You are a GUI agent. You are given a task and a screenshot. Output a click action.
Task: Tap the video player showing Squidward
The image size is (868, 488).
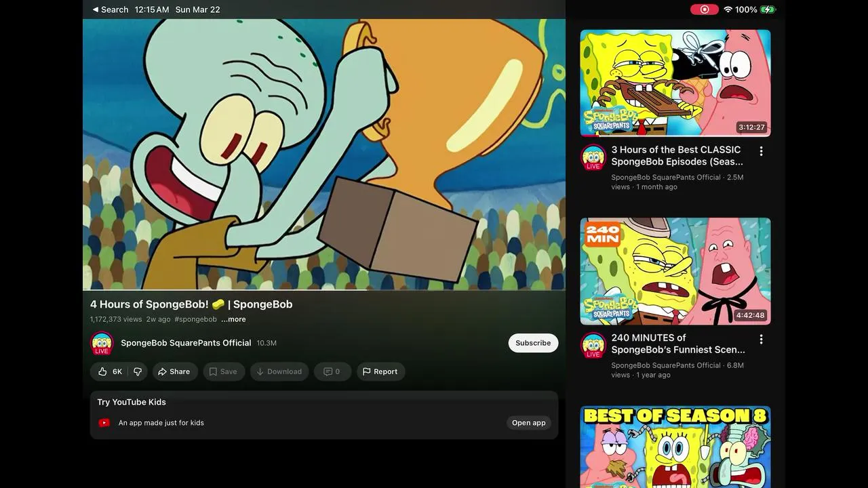[324, 155]
